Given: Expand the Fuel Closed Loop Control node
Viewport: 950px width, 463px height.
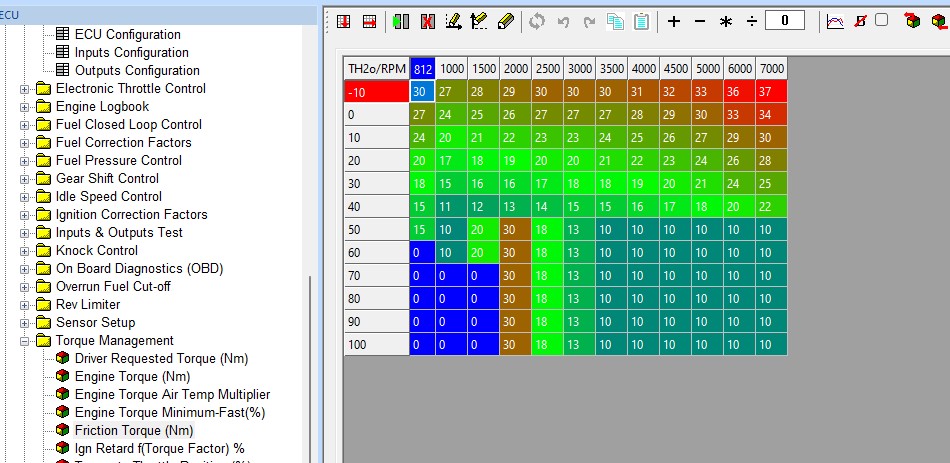Looking at the screenshot, I should click(x=25, y=125).
